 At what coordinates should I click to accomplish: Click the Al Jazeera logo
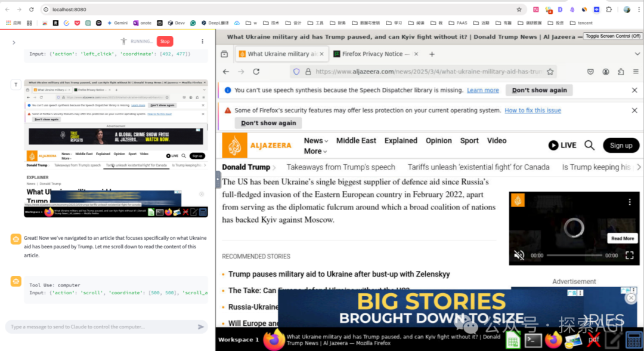click(256, 145)
